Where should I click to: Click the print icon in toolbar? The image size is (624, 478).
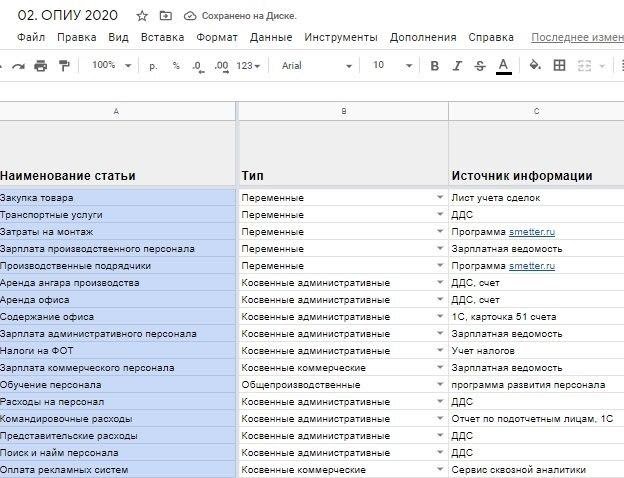coord(41,66)
